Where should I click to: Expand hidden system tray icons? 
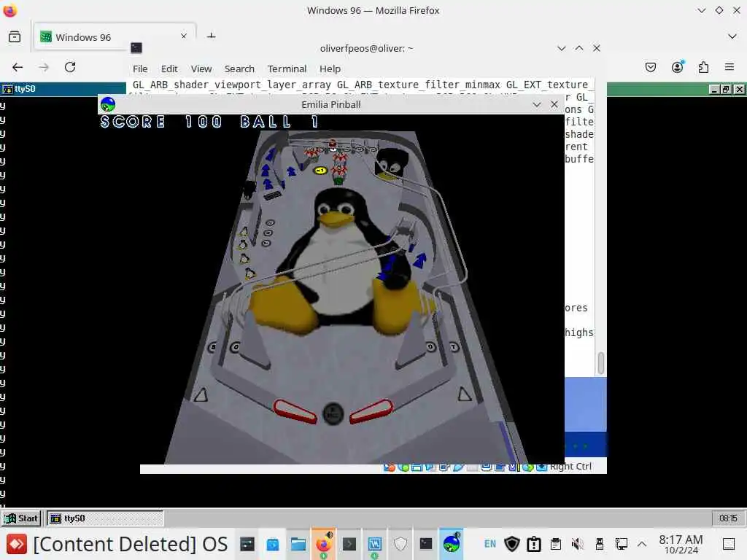click(642, 544)
